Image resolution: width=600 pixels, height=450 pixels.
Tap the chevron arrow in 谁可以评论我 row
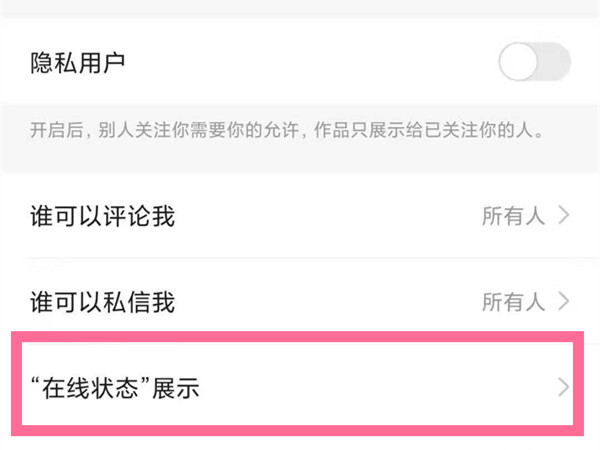pos(564,215)
